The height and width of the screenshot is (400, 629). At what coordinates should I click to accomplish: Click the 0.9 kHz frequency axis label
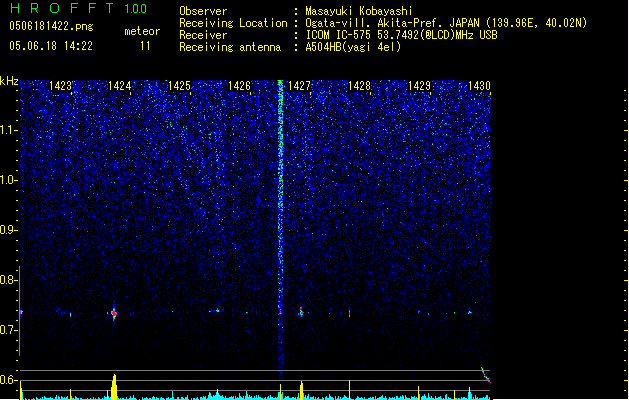click(9, 230)
